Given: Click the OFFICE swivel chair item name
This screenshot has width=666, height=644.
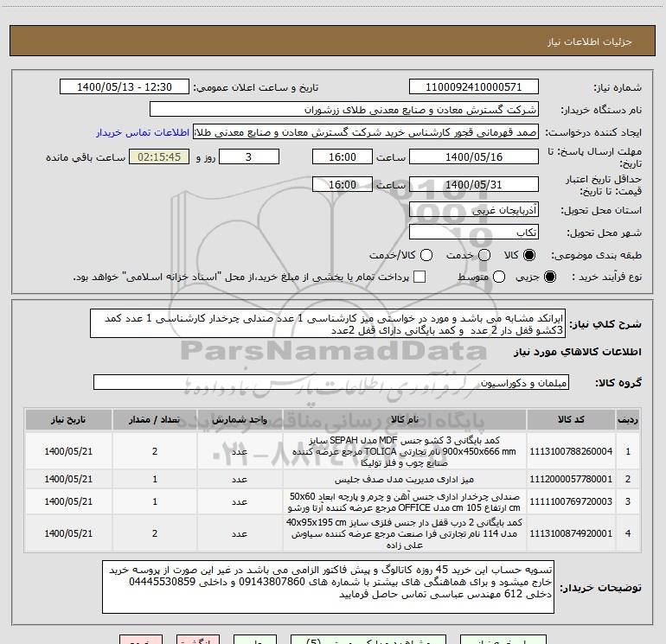Looking at the screenshot, I should (405, 501).
